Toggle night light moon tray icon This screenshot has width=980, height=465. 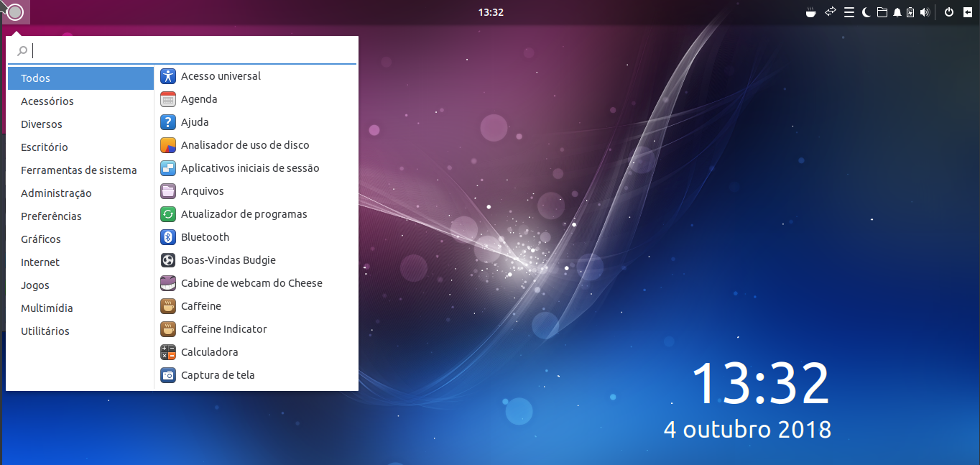[866, 12]
